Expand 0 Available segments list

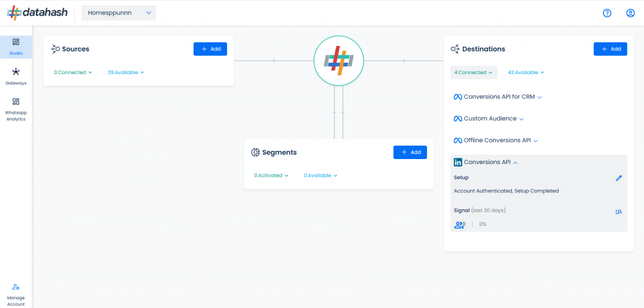click(x=320, y=175)
